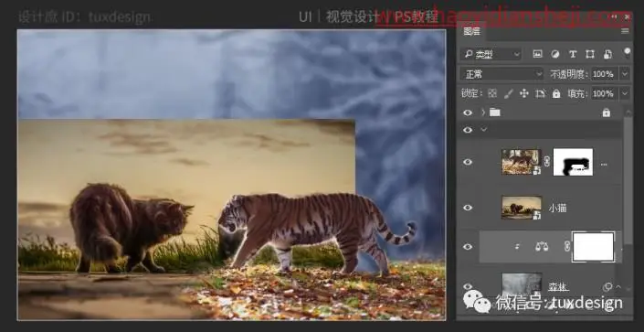
Task: Click the lock all padlock icon
Action: point(556,94)
